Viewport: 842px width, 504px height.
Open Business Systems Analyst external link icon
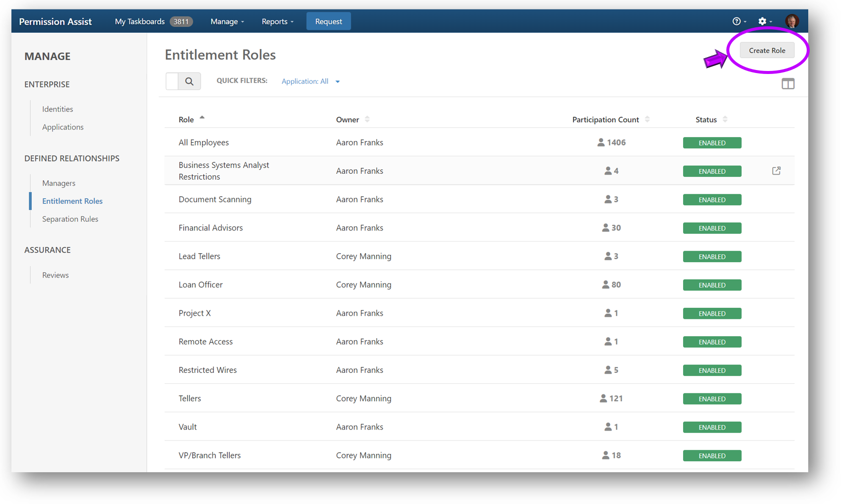pyautogui.click(x=776, y=171)
